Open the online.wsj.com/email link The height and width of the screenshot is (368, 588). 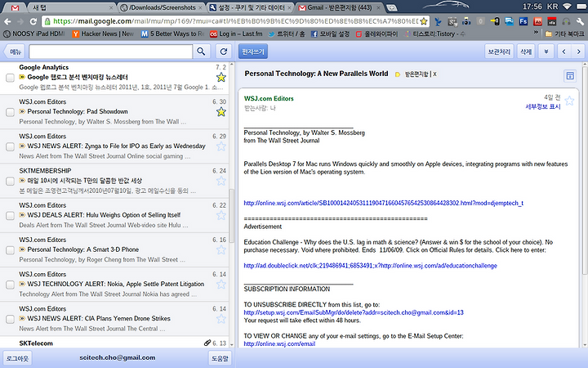[x=279, y=343]
